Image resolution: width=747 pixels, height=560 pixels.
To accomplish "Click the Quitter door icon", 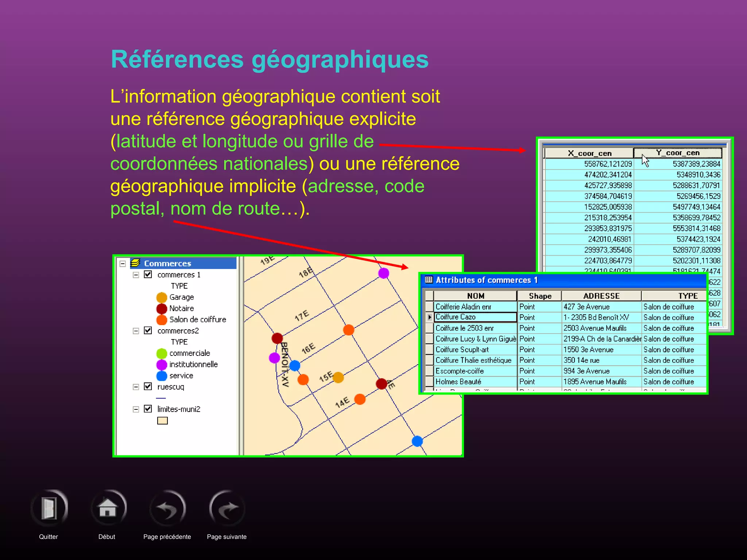I will pos(49,508).
